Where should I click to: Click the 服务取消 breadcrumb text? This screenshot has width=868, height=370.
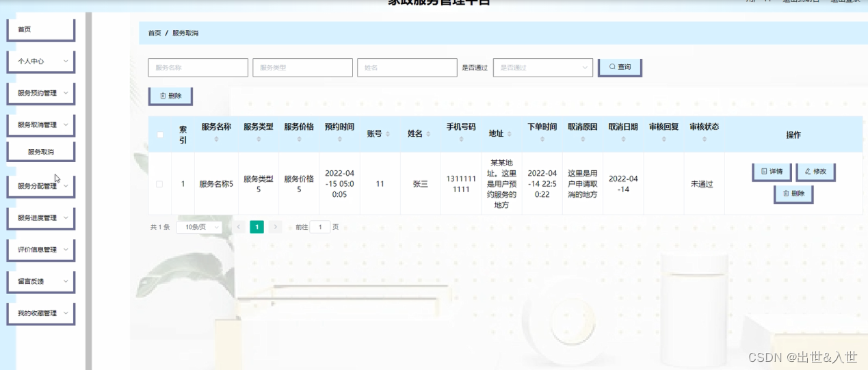tap(185, 33)
